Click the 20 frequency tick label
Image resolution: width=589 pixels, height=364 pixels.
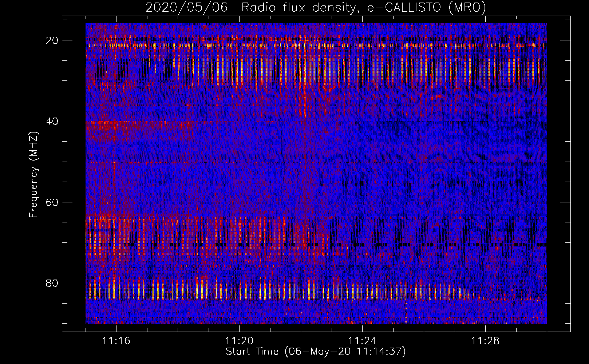pyautogui.click(x=52, y=40)
